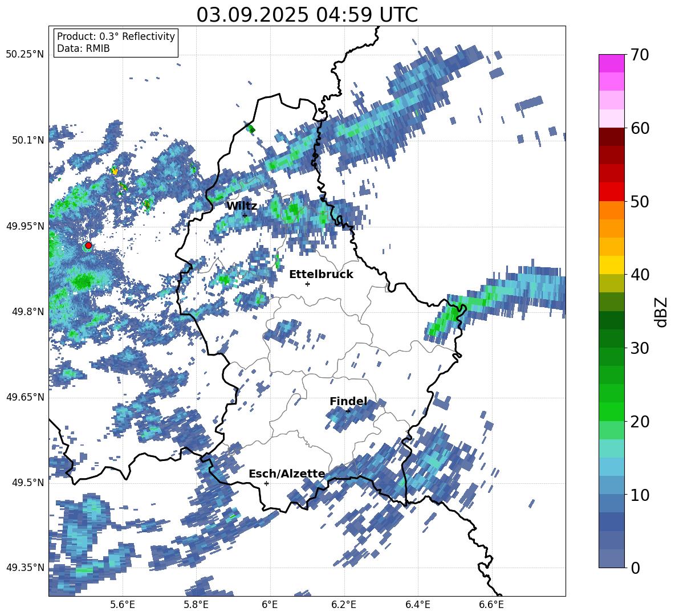Click the Findel city label
This screenshot has height=616, width=675.
[x=348, y=401]
